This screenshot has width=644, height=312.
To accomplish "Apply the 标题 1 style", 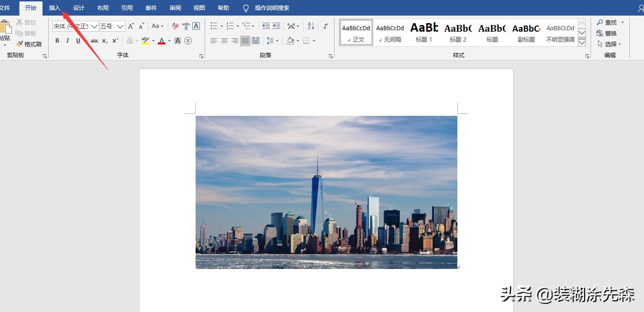I will tap(424, 32).
